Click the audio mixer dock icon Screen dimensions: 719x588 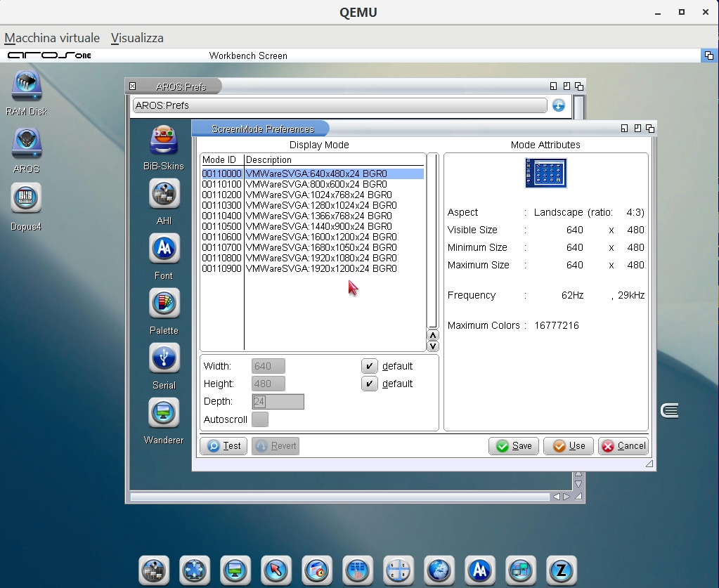154,570
